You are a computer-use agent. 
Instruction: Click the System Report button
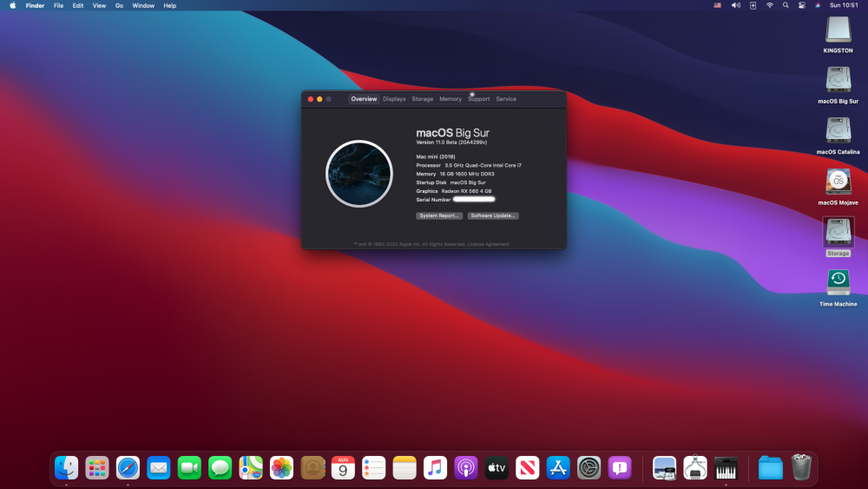(439, 215)
